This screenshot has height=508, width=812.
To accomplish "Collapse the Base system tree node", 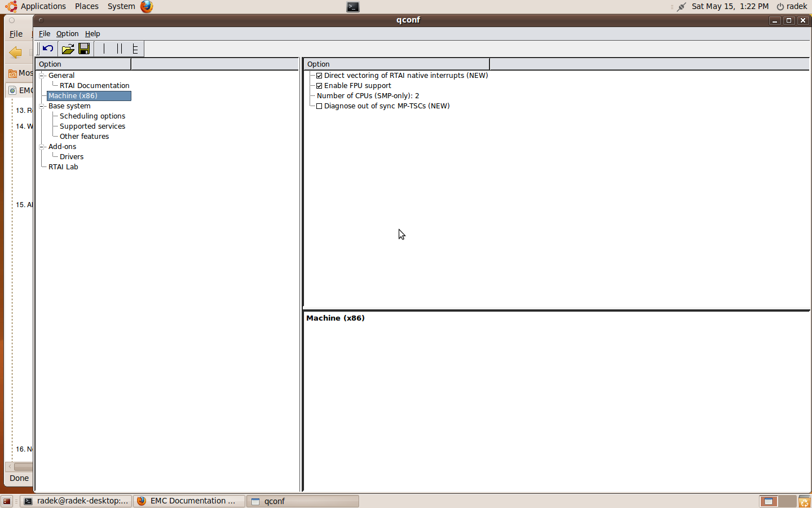I will [x=42, y=106].
